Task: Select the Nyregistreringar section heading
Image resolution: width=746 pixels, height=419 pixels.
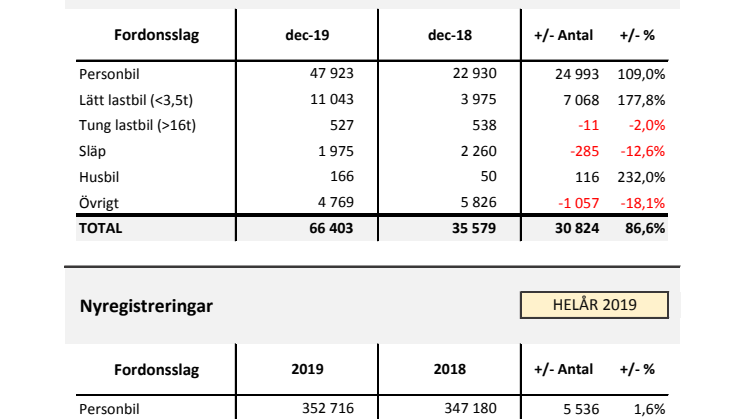Action: click(145, 306)
